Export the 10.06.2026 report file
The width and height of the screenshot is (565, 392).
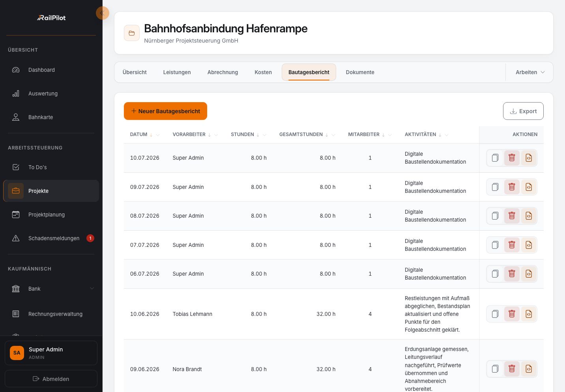tap(529, 314)
